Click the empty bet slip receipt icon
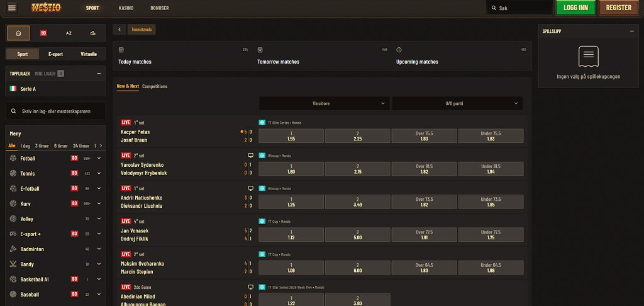644x306 pixels. 588,57
